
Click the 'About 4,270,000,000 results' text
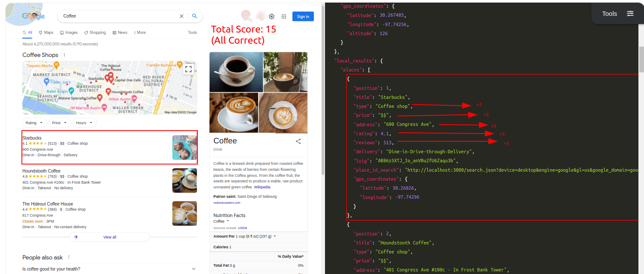pos(60,44)
